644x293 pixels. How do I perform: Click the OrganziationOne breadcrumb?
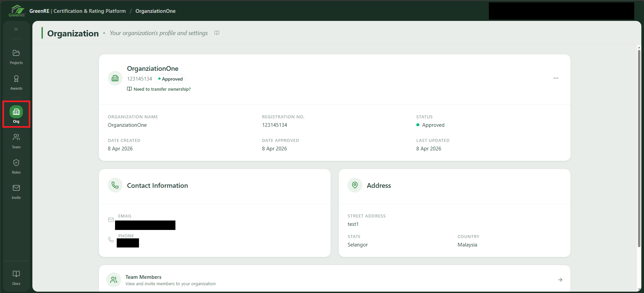(156, 11)
